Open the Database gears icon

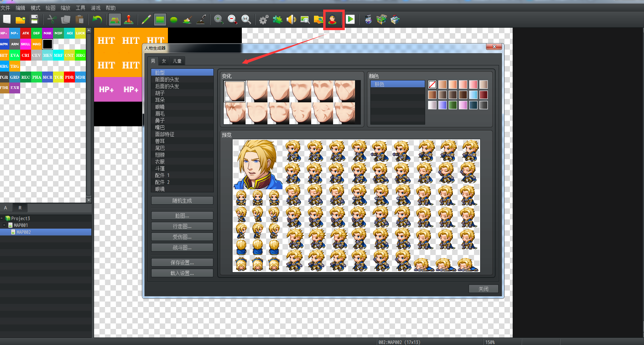tap(264, 20)
